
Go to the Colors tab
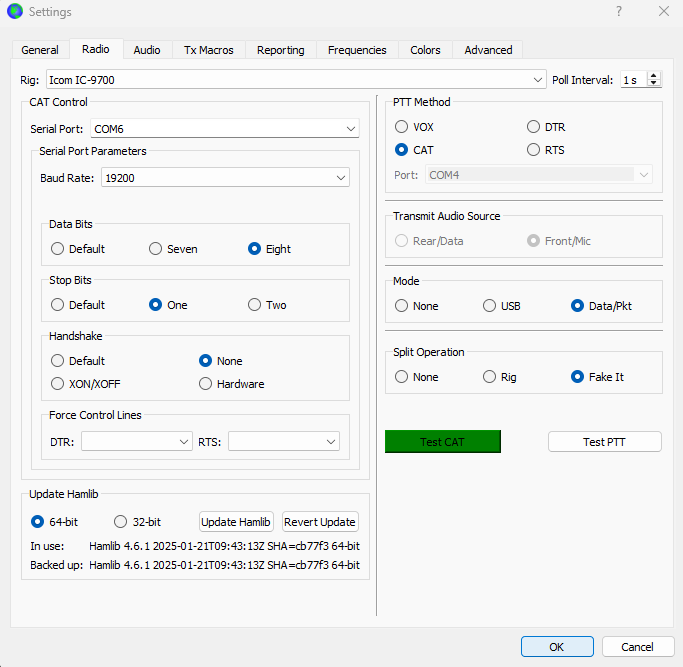(425, 50)
